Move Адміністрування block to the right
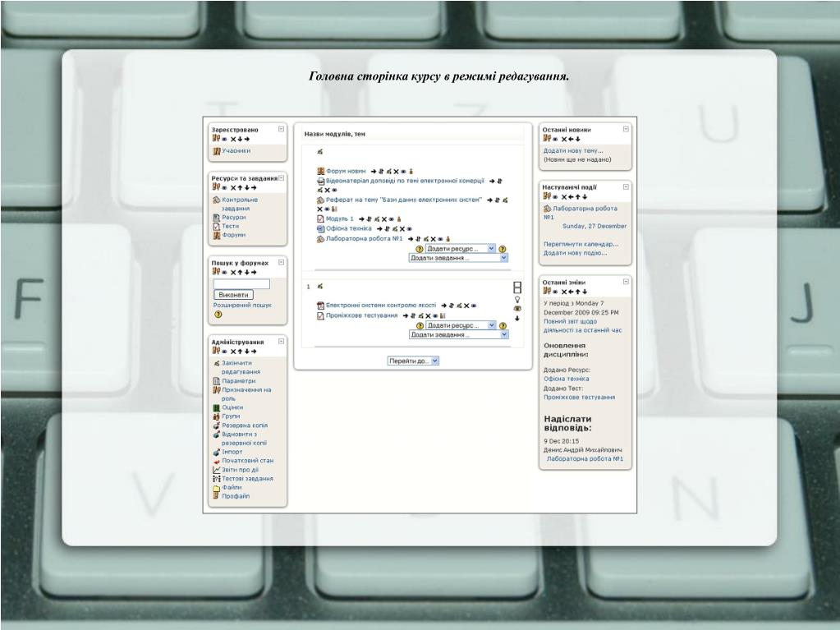The image size is (840, 630). coord(254,352)
